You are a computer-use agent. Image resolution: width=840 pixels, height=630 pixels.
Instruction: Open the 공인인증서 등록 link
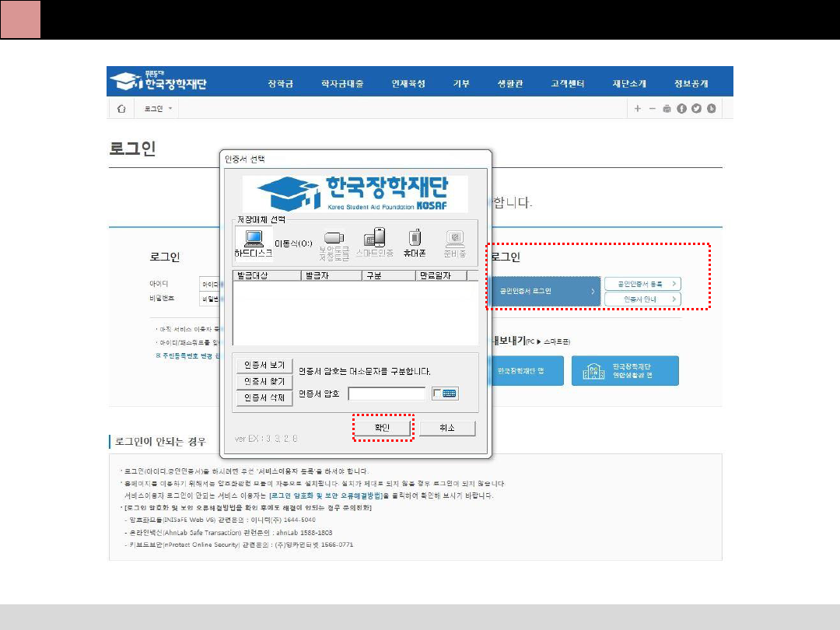point(643,284)
